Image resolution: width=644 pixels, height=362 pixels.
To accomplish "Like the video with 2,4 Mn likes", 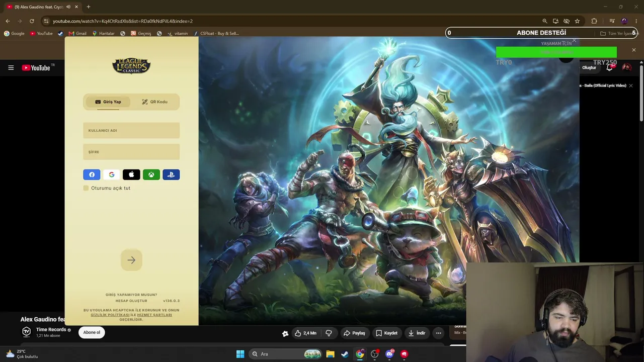I will click(x=305, y=333).
